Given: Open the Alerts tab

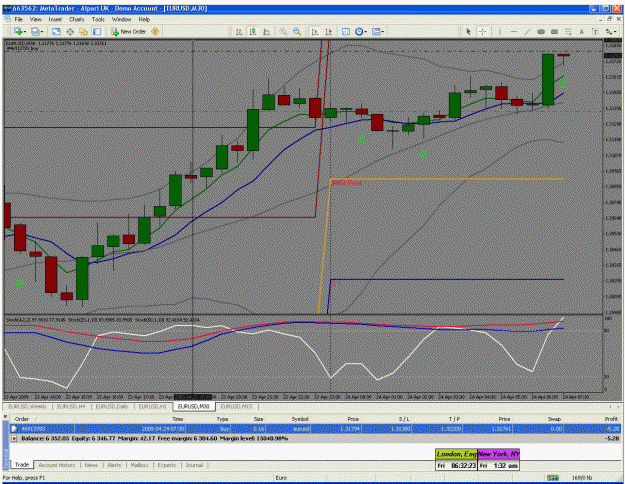Looking at the screenshot, I should pos(114,465).
